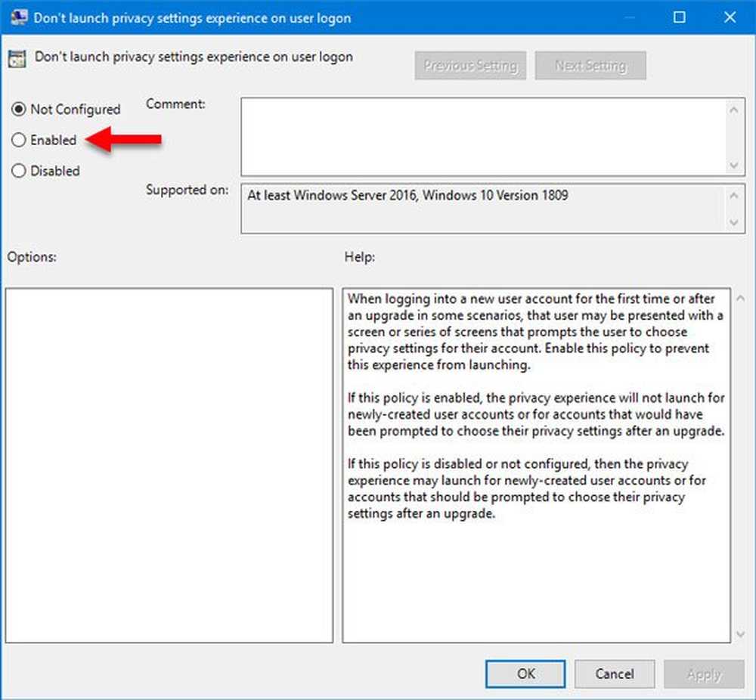Select the Enabled radio button
756x700 pixels.
pyautogui.click(x=18, y=140)
